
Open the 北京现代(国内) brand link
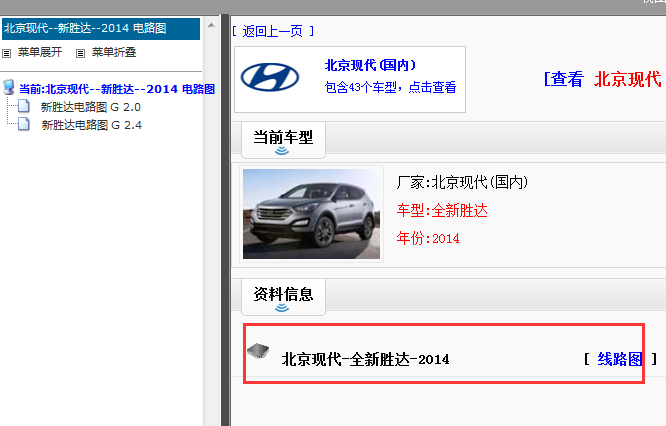370,65
